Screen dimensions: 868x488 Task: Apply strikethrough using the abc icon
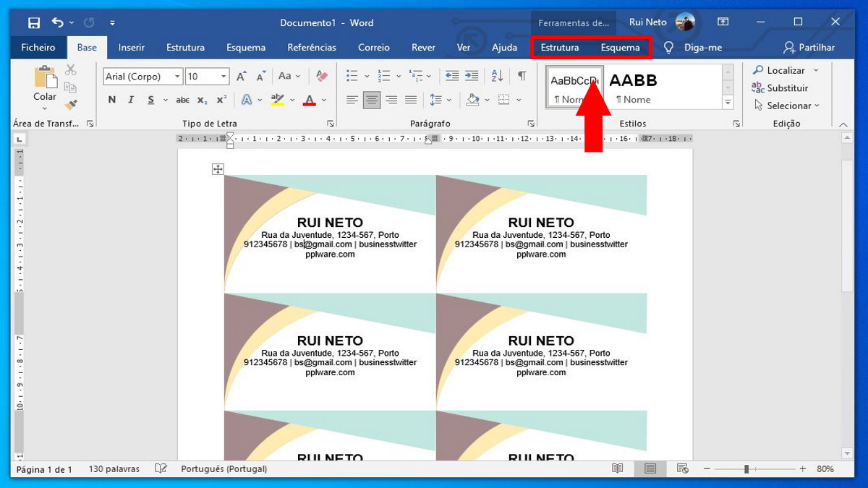point(183,99)
